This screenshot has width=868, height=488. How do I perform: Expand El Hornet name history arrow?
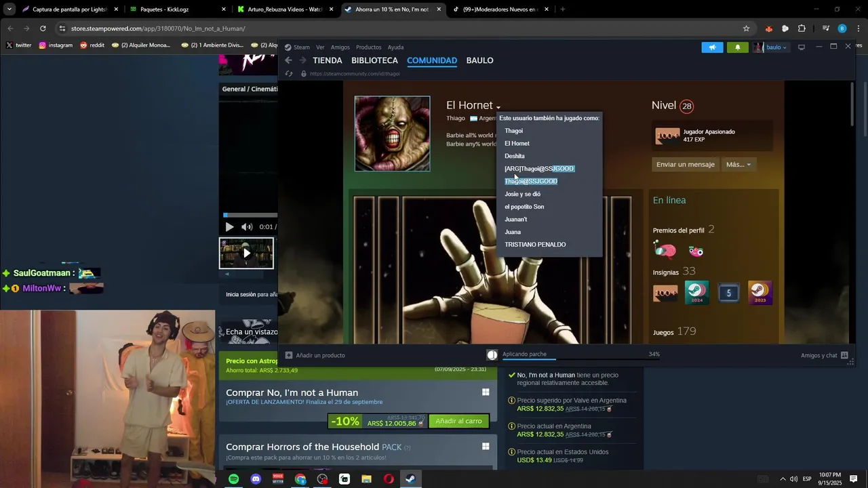coord(498,107)
